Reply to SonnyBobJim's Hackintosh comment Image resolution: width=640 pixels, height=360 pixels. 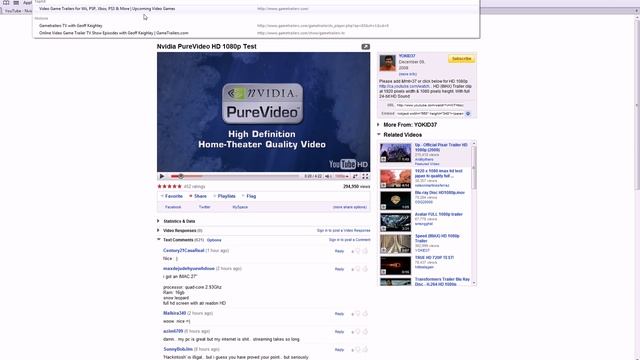click(339, 350)
